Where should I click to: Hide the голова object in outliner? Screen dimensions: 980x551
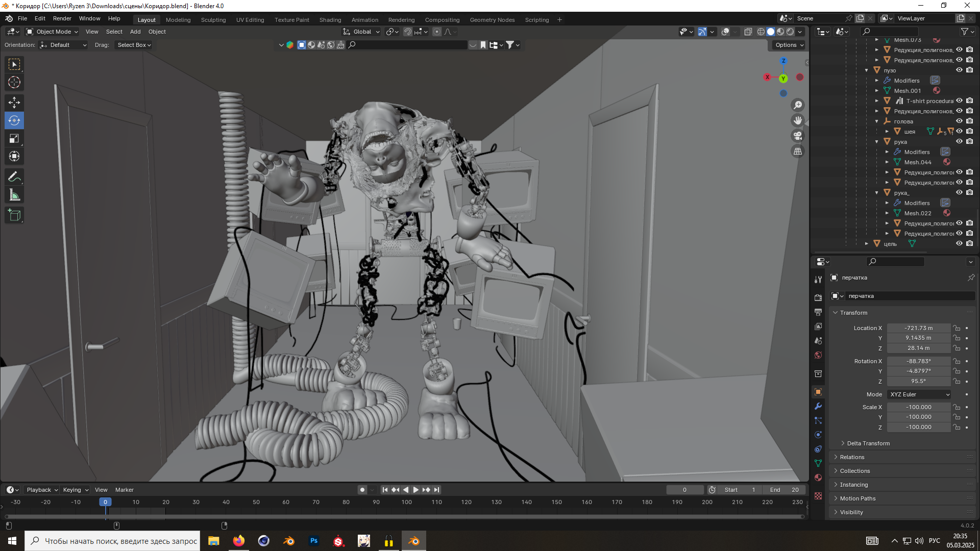click(x=959, y=121)
